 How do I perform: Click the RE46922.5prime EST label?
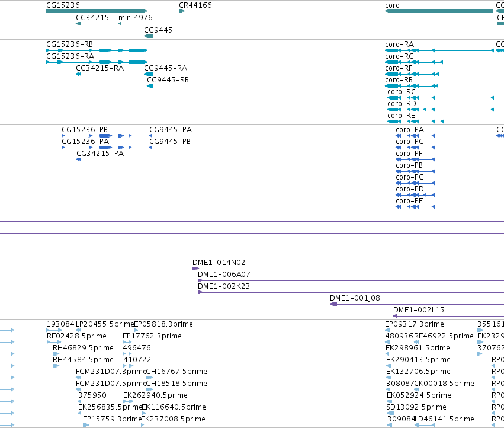[x=444, y=336]
